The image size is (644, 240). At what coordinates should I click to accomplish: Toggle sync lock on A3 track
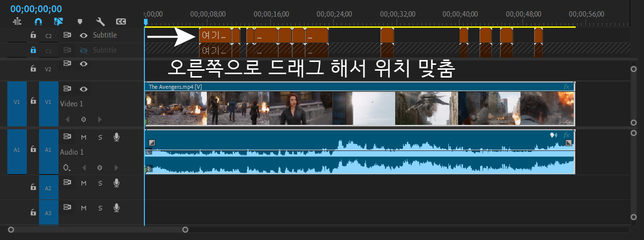67,208
